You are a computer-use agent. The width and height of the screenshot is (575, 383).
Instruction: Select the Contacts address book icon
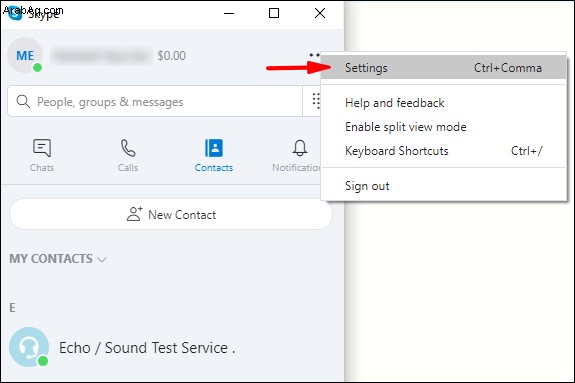coord(214,148)
